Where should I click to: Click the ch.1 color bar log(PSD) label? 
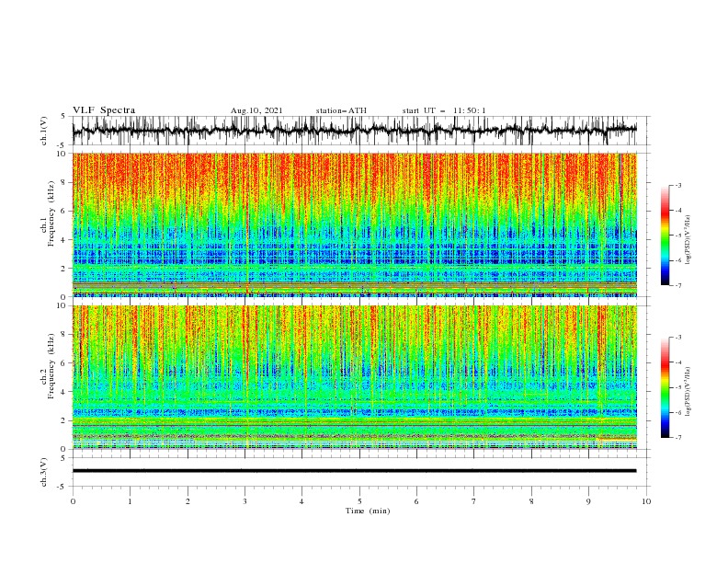pyautogui.click(x=688, y=240)
